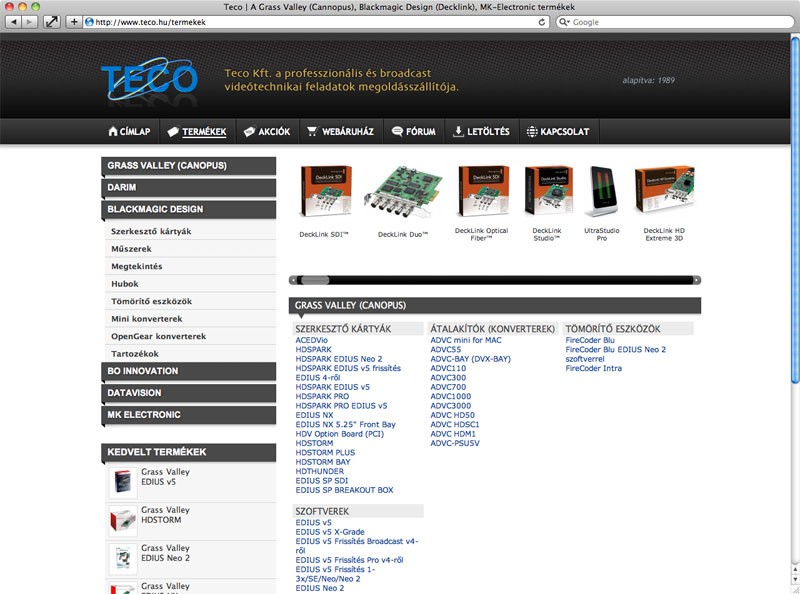Click the globe icon beside Kapcsolat

click(531, 132)
